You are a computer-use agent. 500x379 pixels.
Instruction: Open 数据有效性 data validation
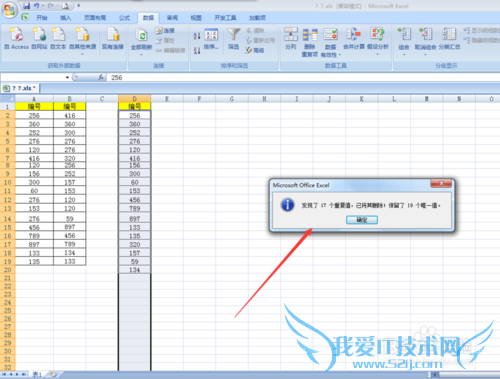point(330,42)
